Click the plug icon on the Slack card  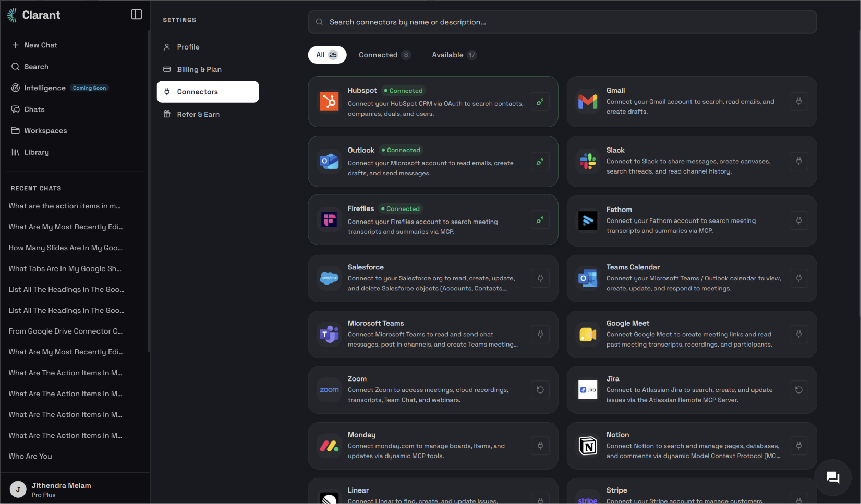tap(799, 161)
